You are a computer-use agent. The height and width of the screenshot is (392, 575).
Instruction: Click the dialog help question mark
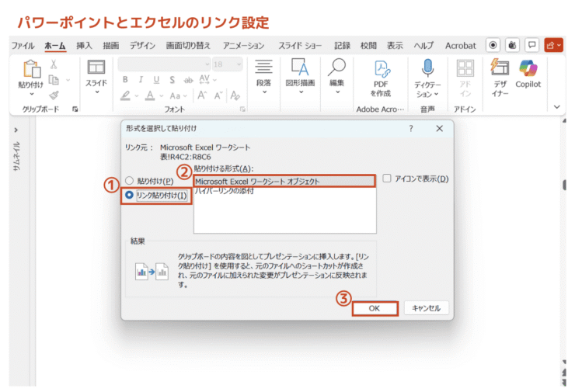pos(411,128)
